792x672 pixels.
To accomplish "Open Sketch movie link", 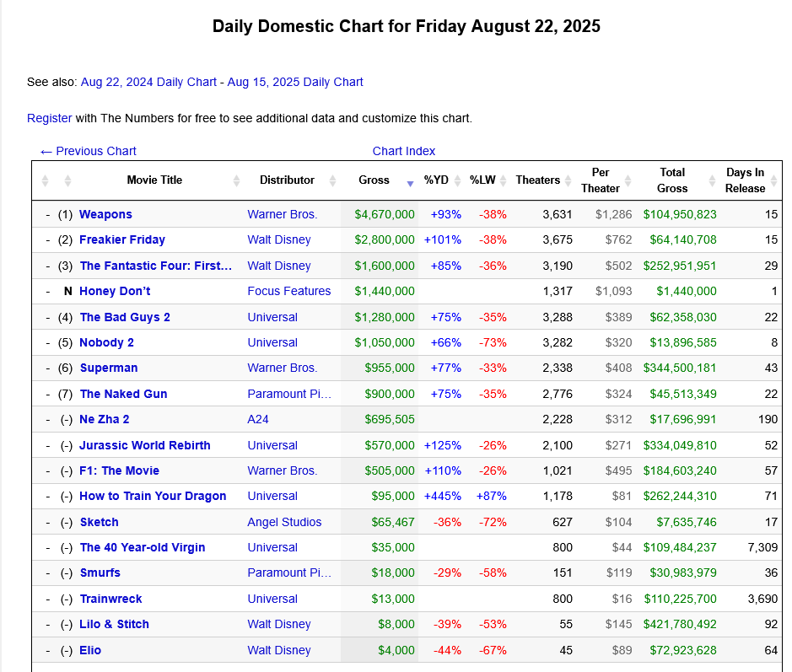I will [99, 522].
